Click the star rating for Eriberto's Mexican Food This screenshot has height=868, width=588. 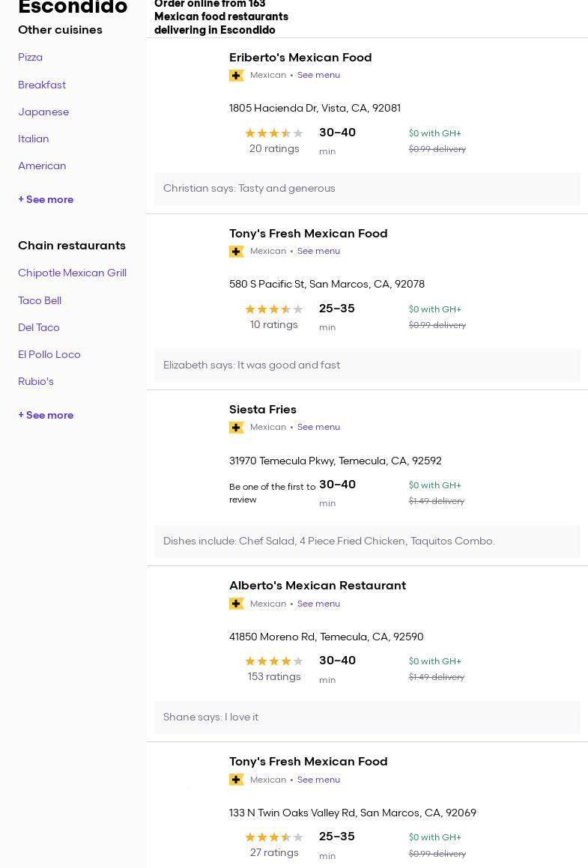coord(274,133)
